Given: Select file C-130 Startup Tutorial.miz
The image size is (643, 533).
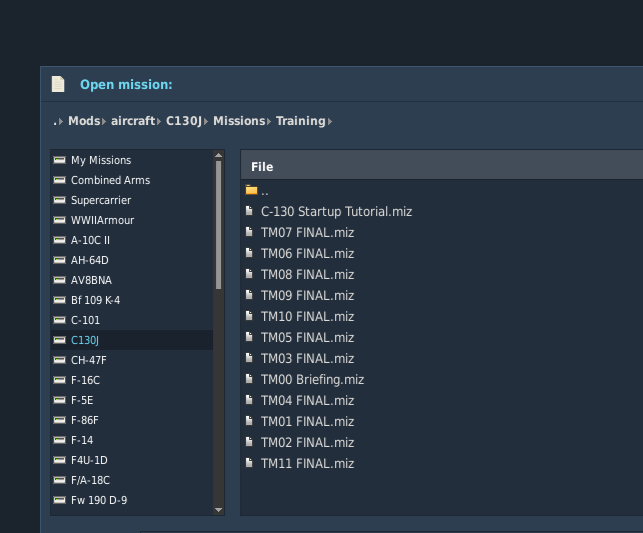Looking at the screenshot, I should (x=336, y=212).
